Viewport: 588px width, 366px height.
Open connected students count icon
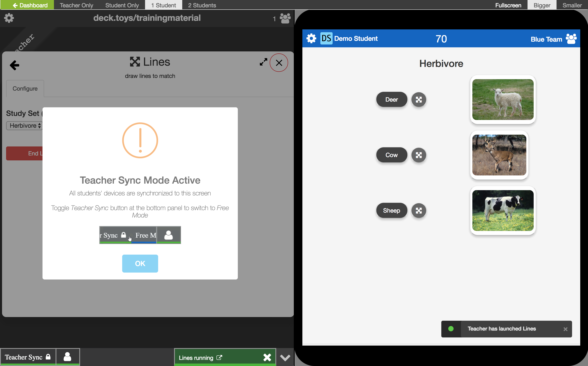(285, 18)
